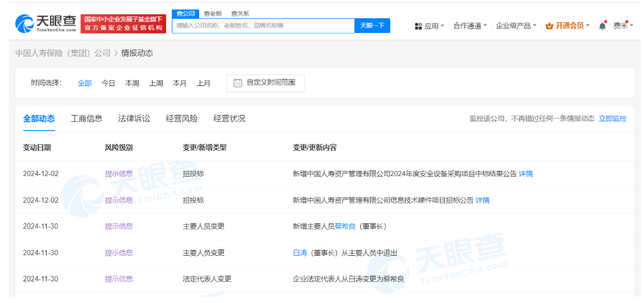Viewport: 644px width, 303px height.
Task: Click 提示信息 in the 招标公告 row
Action: [119, 200]
